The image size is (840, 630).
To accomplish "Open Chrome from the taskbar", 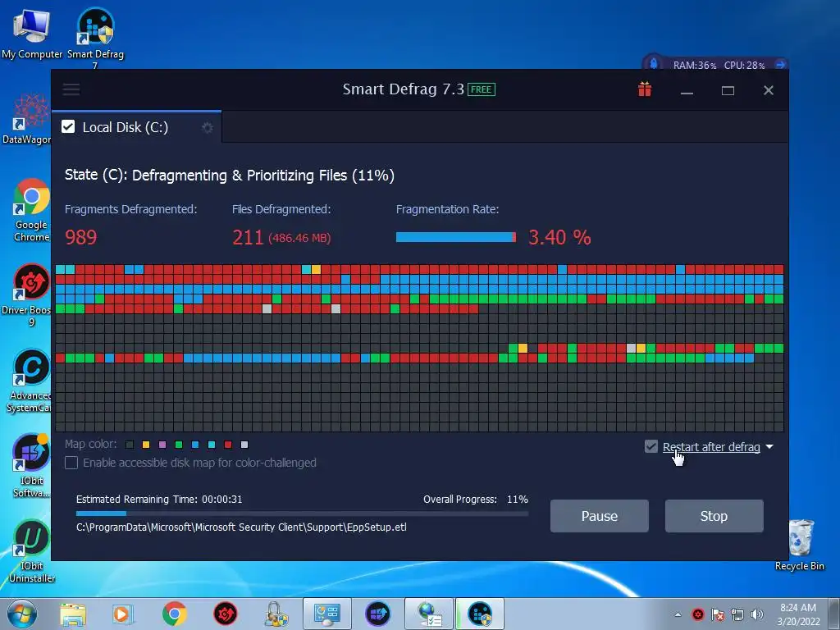I will [174, 614].
